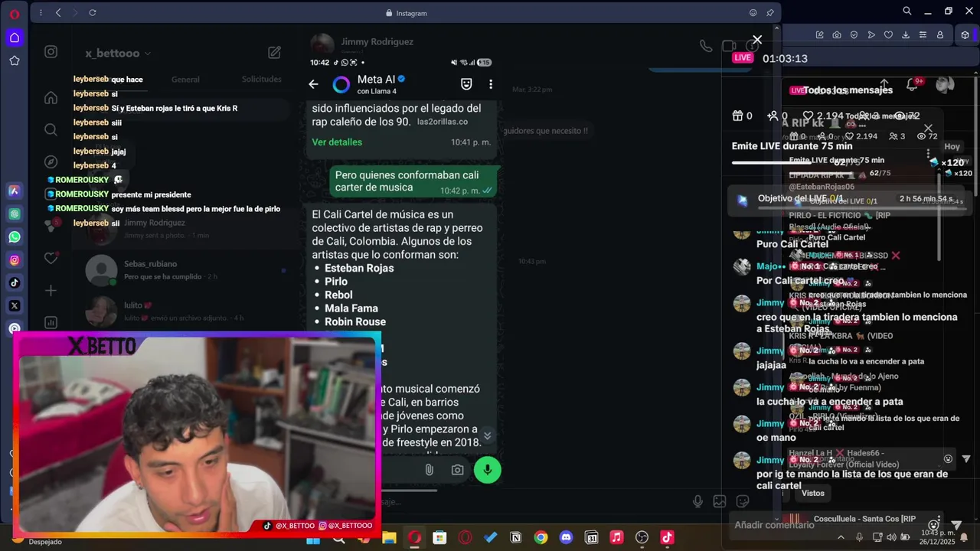
Task: Show hidden system tray icons chevron
Action: point(841,537)
